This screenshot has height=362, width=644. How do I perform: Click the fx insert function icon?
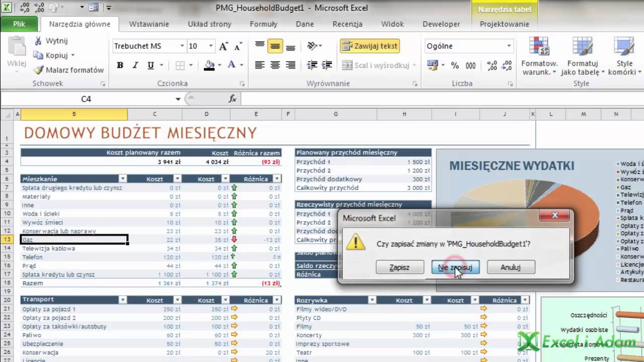point(232,99)
